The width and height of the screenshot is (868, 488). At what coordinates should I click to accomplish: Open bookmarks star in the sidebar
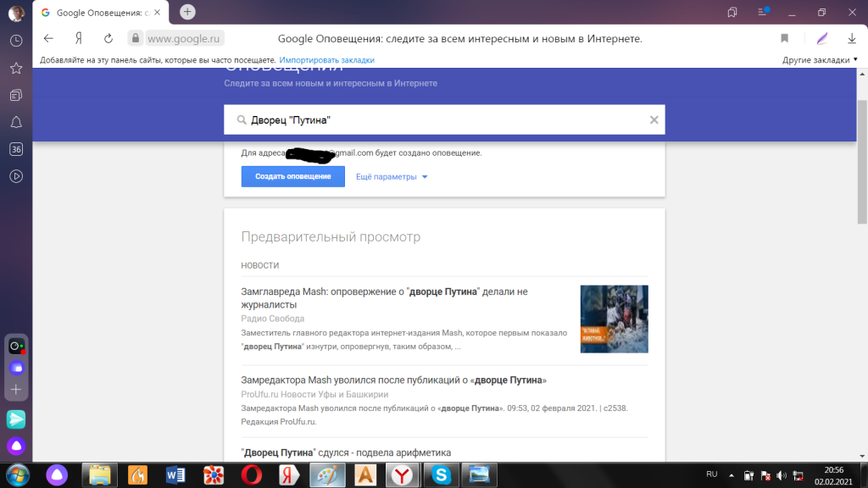(16, 68)
